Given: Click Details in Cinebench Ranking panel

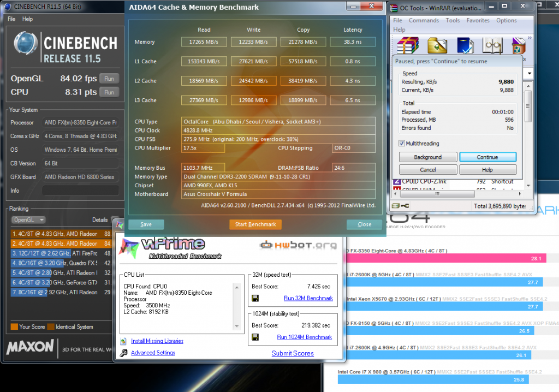Looking at the screenshot, I should tap(100, 219).
